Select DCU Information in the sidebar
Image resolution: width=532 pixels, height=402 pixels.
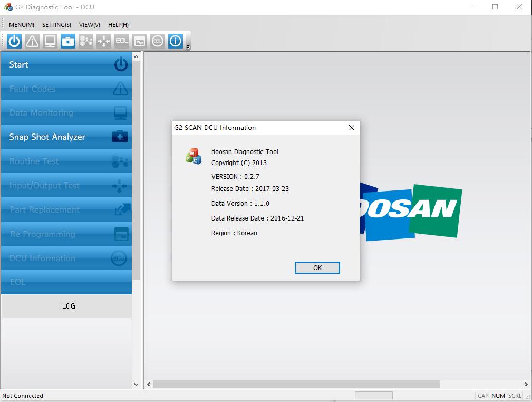tap(66, 258)
